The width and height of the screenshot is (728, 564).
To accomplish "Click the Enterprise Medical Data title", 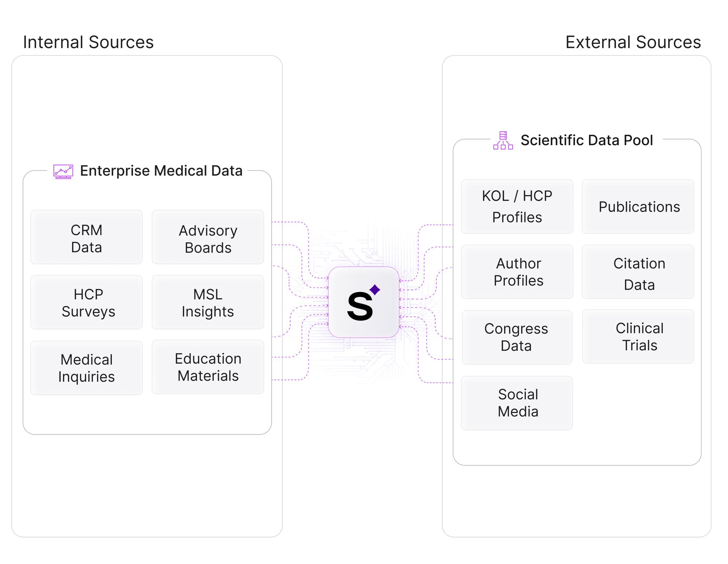I will coord(161,171).
